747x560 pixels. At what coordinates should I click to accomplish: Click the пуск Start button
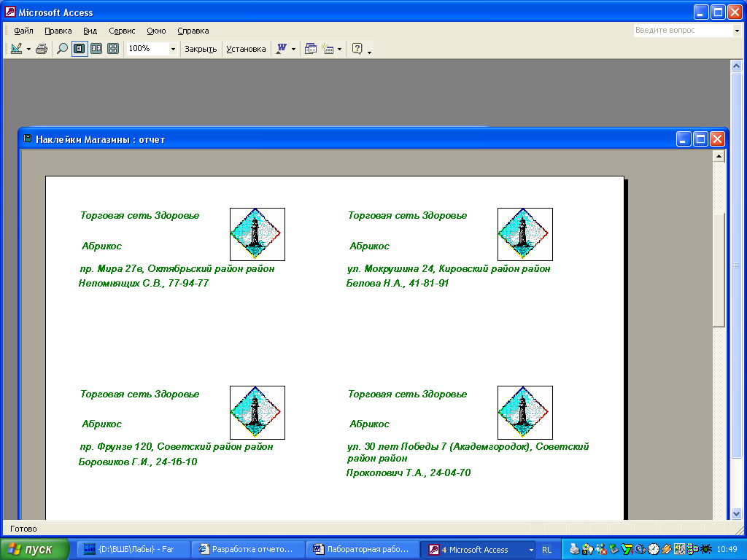tap(35, 550)
